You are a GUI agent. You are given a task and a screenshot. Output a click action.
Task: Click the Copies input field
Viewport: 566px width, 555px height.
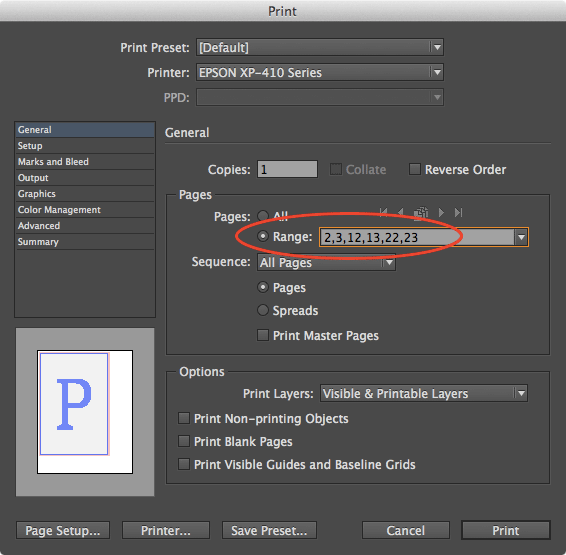point(287,169)
